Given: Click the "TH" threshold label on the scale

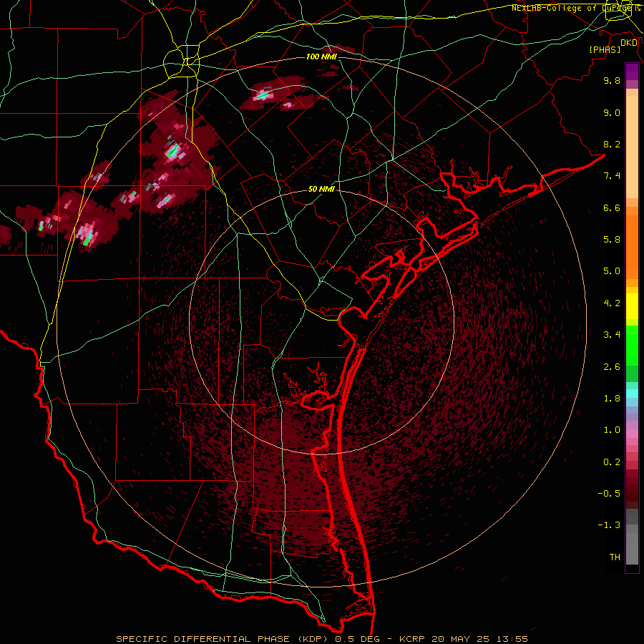Looking at the screenshot, I should (x=615, y=557).
